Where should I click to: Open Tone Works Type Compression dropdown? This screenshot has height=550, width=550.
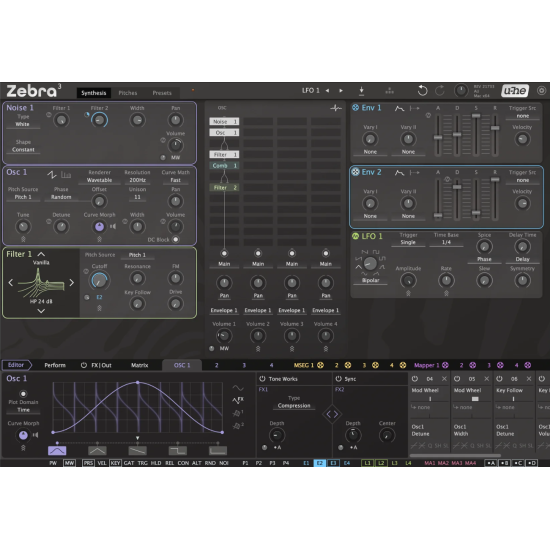[x=294, y=405]
